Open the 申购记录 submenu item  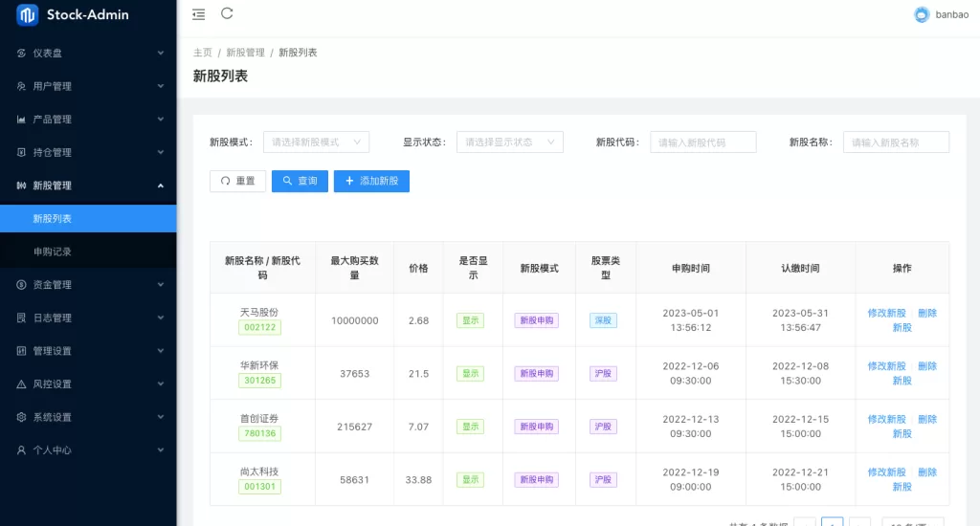[88, 252]
